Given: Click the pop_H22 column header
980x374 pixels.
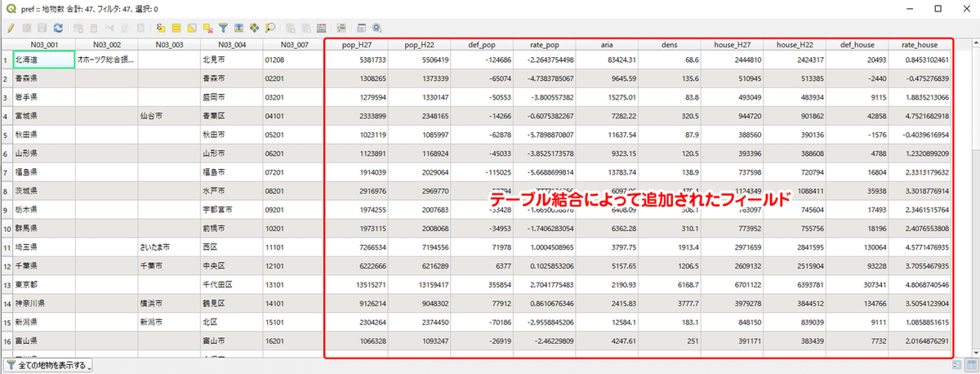Looking at the screenshot, I should pyautogui.click(x=419, y=44).
